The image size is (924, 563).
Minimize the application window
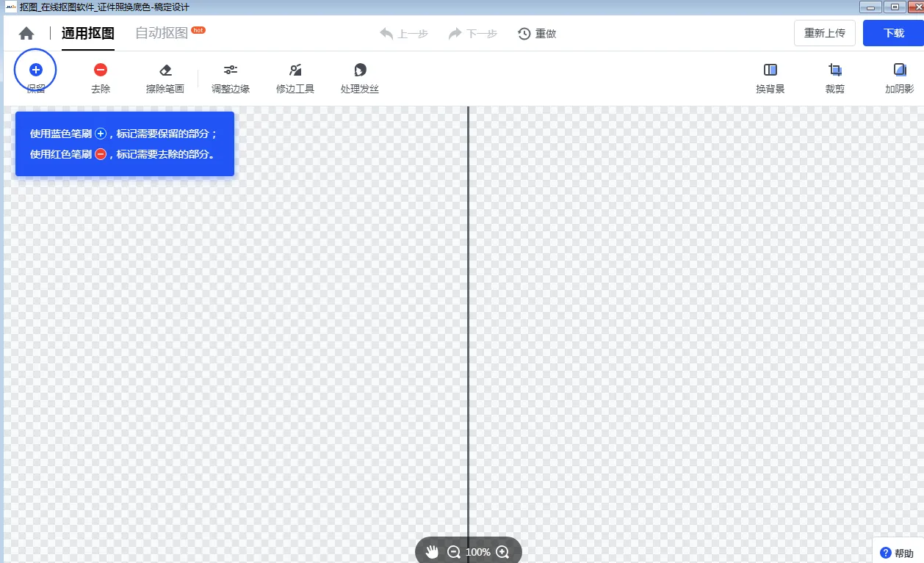pyautogui.click(x=872, y=7)
